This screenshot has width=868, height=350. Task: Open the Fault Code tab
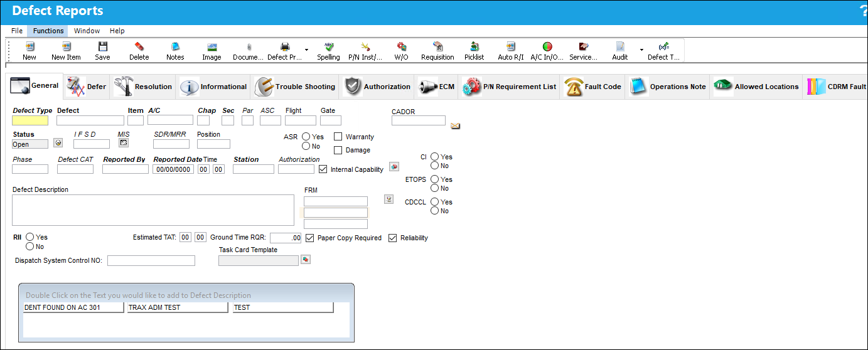[x=593, y=87]
